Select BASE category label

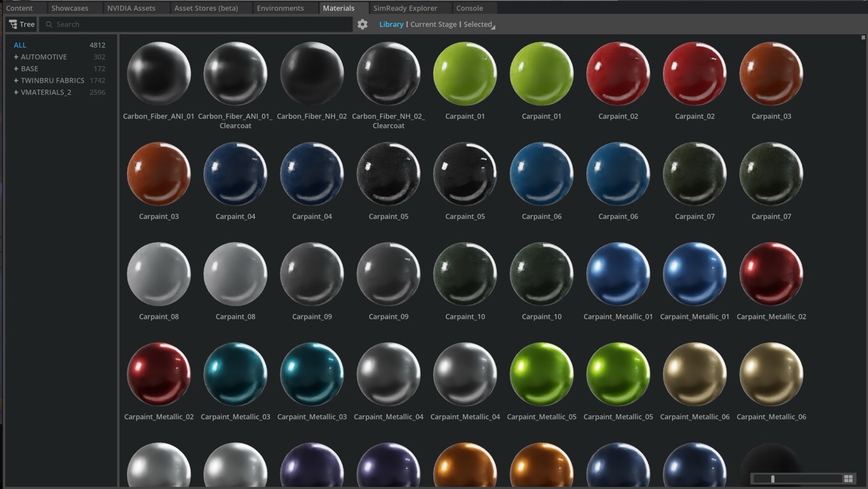(30, 69)
